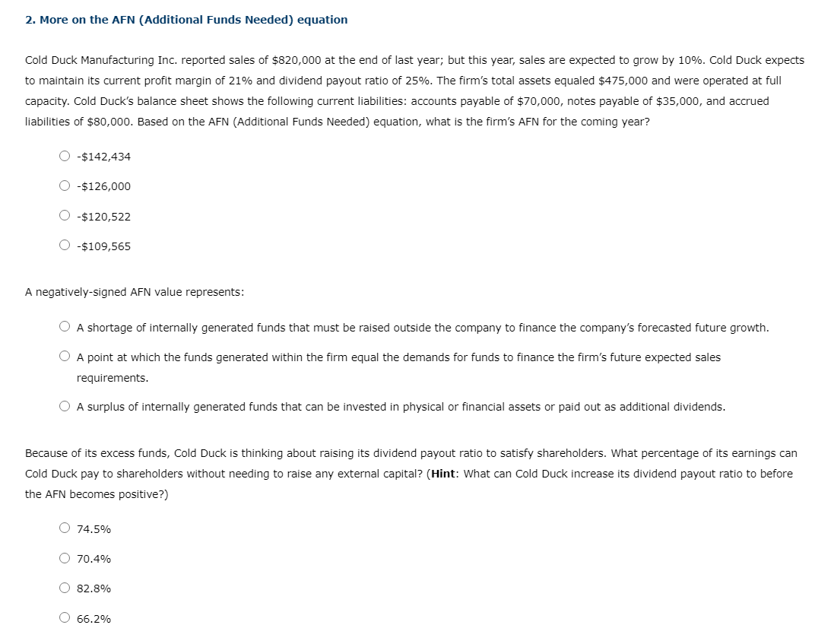Click the circle next to -$109,565
This screenshot has height=644, width=834.
tap(64, 246)
